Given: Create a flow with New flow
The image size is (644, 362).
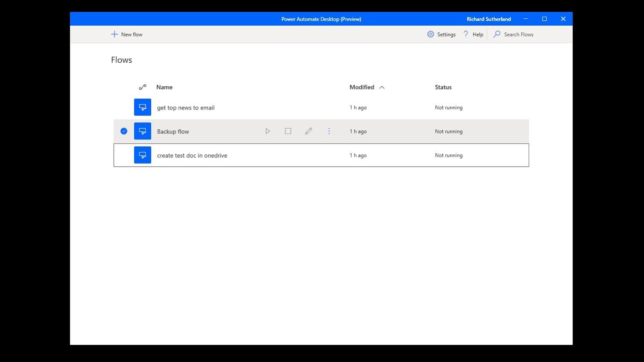Looking at the screenshot, I should point(127,34).
